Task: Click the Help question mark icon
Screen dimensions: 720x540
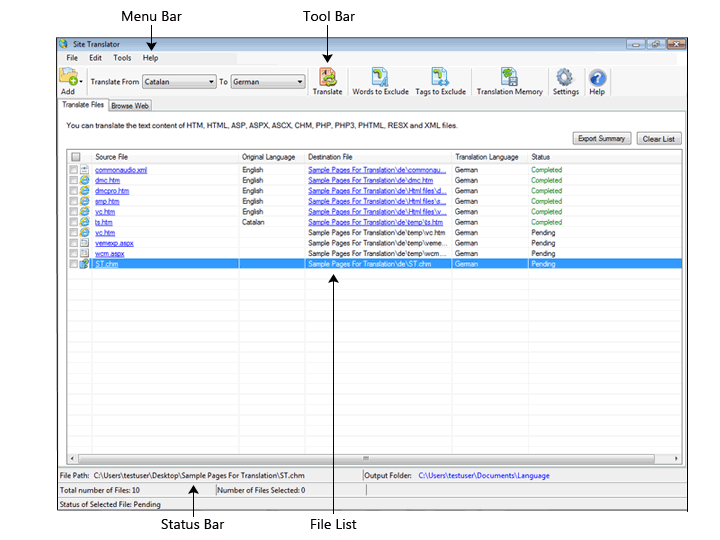Action: (597, 78)
